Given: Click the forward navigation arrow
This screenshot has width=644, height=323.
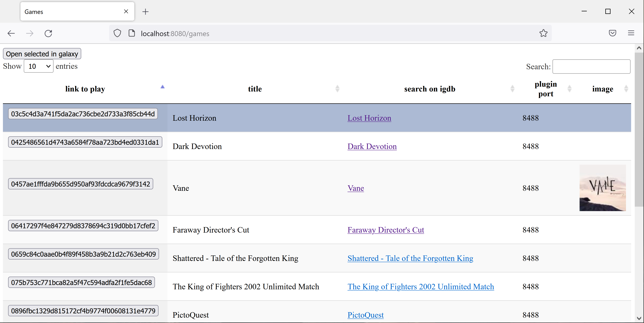Looking at the screenshot, I should 30,33.
